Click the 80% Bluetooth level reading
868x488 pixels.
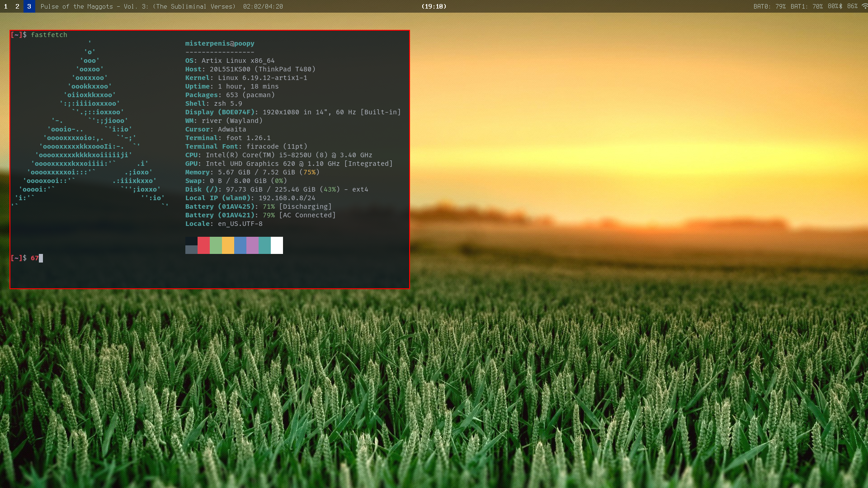click(833, 6)
